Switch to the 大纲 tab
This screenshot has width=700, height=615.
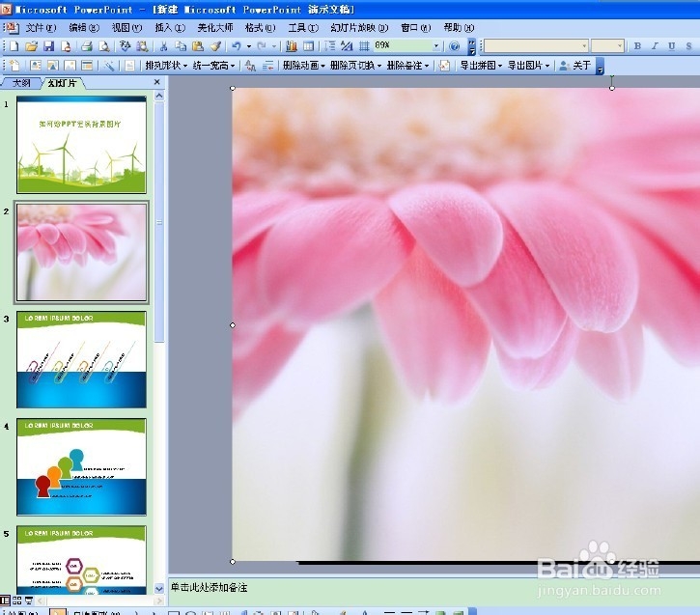click(21, 83)
